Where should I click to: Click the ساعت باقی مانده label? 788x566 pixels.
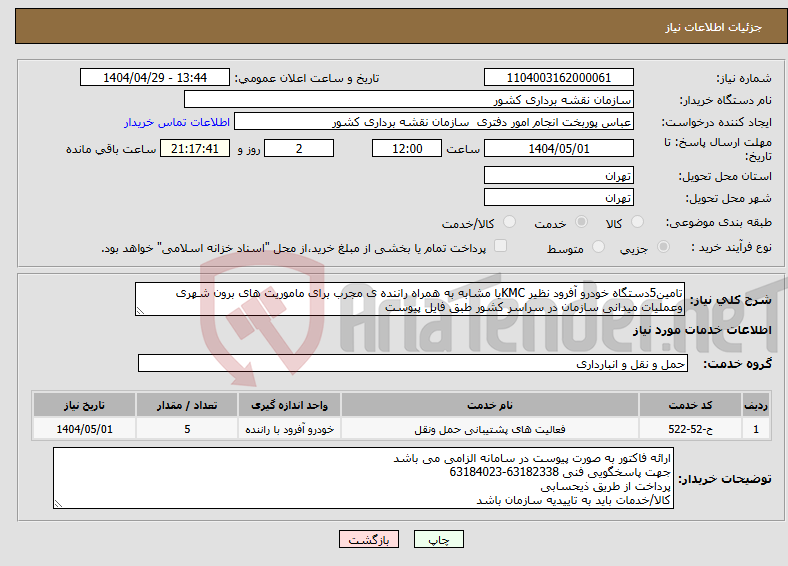111,149
